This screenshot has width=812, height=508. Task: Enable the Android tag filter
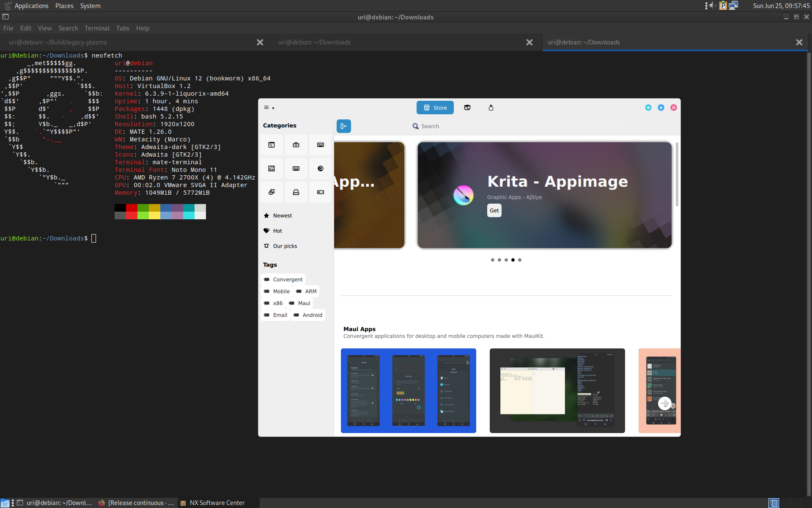(307, 315)
